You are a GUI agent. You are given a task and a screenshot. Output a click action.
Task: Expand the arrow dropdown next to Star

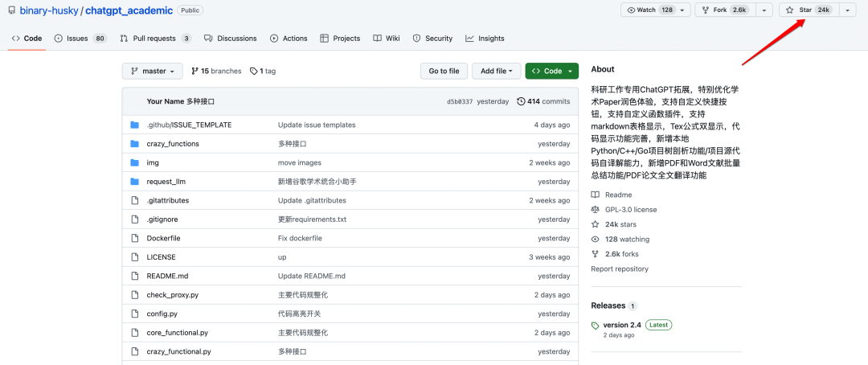[x=848, y=10]
